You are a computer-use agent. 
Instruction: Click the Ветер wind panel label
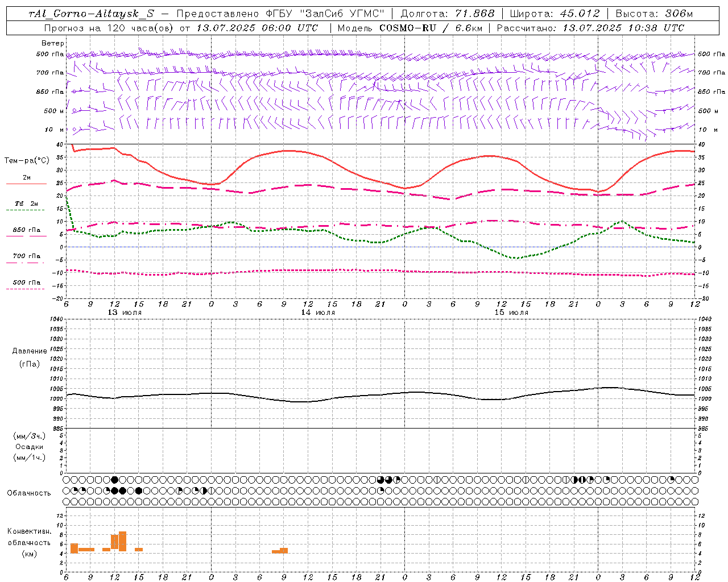tap(53, 43)
